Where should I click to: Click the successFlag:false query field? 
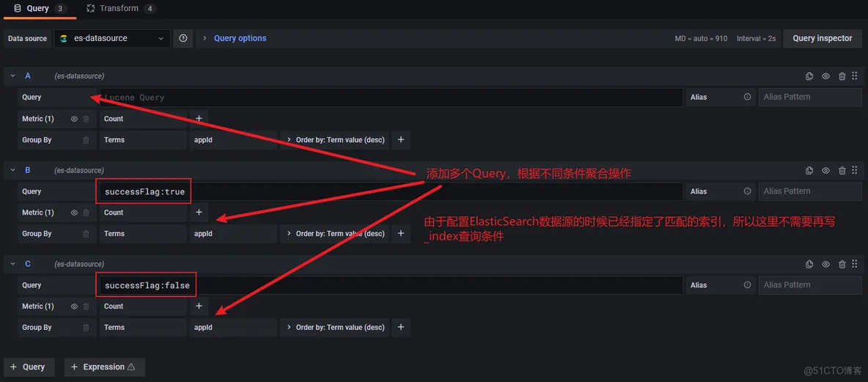(391, 285)
